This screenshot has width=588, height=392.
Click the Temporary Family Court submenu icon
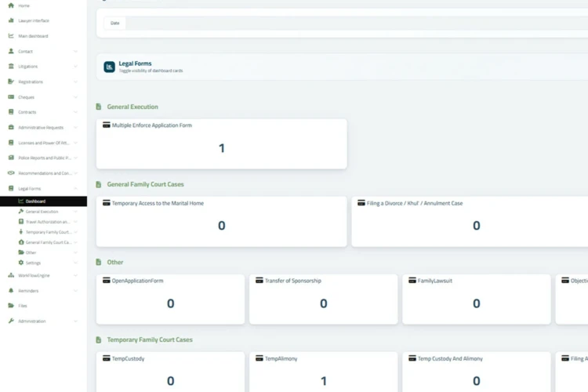coord(21,232)
